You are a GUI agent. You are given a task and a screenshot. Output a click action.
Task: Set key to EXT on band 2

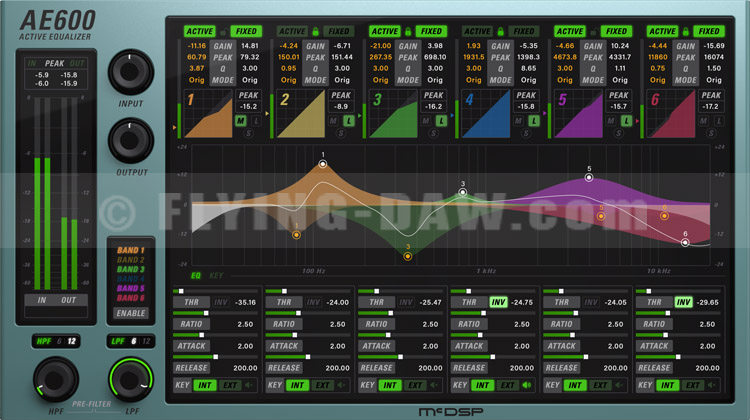[x=322, y=385]
